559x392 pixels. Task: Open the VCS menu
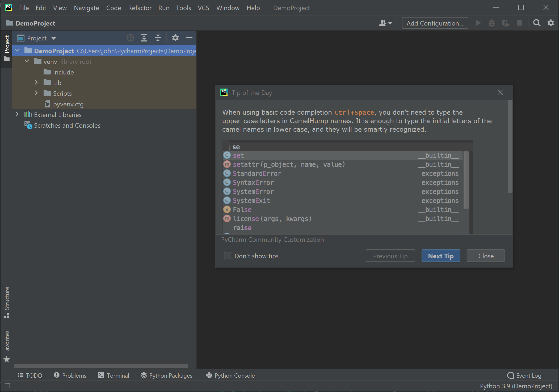point(203,8)
